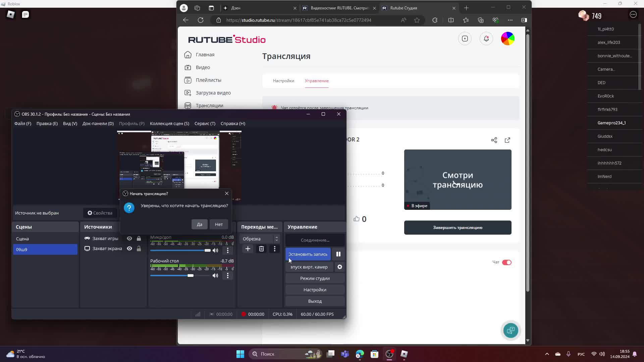The image size is (644, 362).
Task: Switch to Настройки tab on Rutube
Action: pos(283,81)
